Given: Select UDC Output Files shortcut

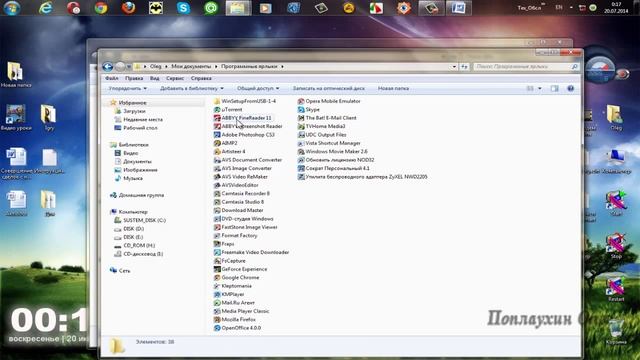Looking at the screenshot, I should 322,135.
